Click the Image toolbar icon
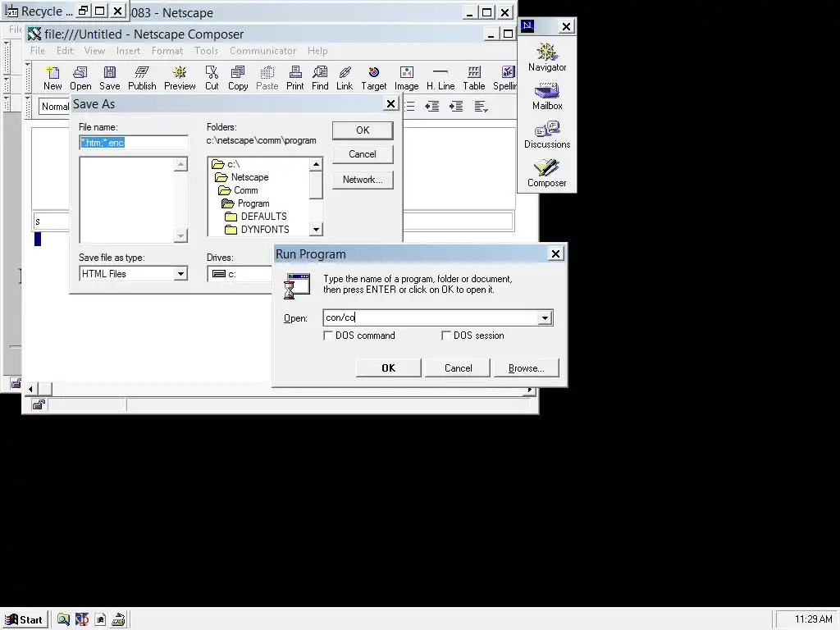 pos(406,78)
